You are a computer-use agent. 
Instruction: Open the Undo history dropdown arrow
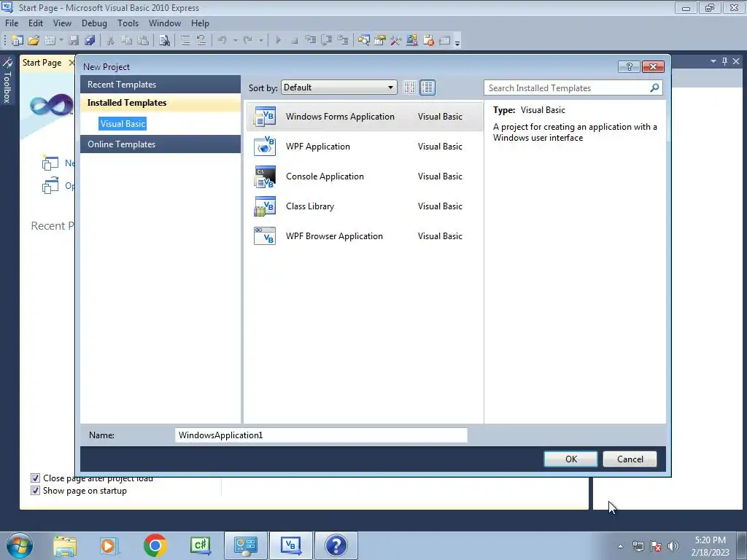click(236, 41)
